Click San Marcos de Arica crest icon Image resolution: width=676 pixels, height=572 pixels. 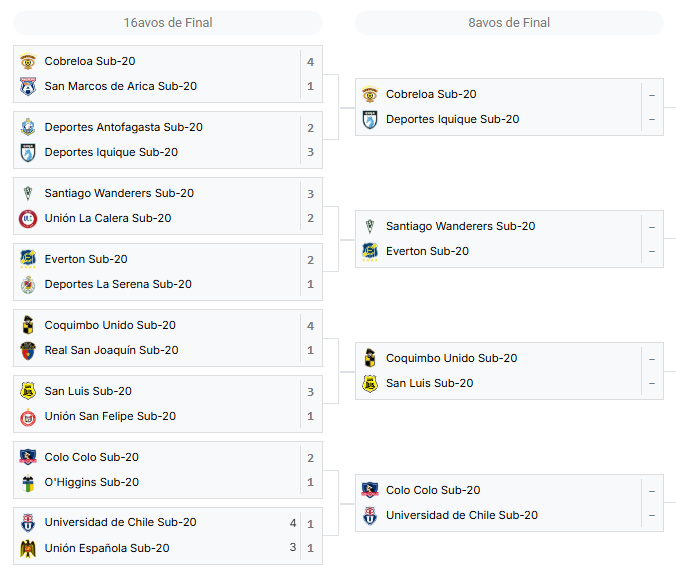(x=28, y=86)
